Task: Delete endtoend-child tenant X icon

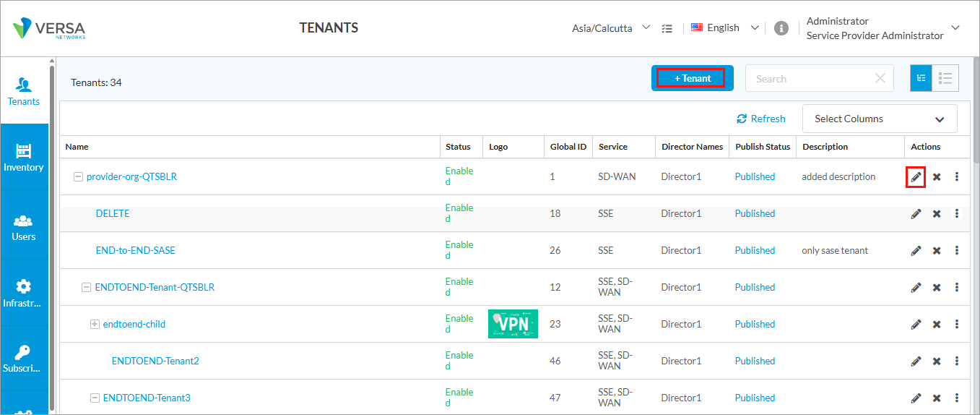Action: [x=937, y=325]
